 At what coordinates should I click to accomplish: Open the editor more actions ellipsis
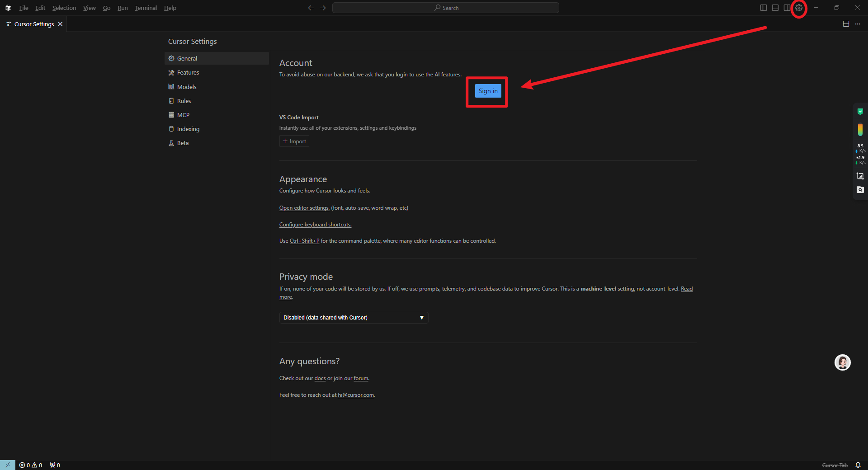[858, 24]
